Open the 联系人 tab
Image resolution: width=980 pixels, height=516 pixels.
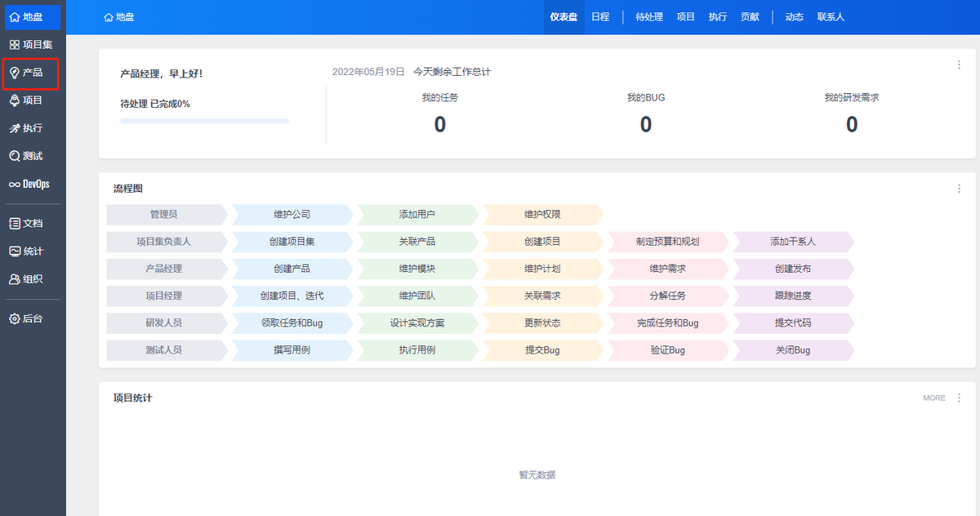coord(831,16)
